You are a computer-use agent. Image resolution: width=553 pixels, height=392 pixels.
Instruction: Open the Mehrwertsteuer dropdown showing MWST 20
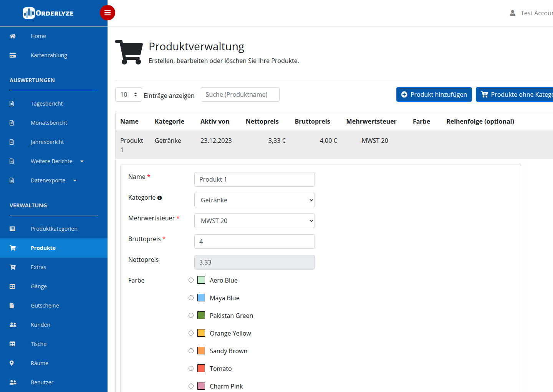pos(255,221)
